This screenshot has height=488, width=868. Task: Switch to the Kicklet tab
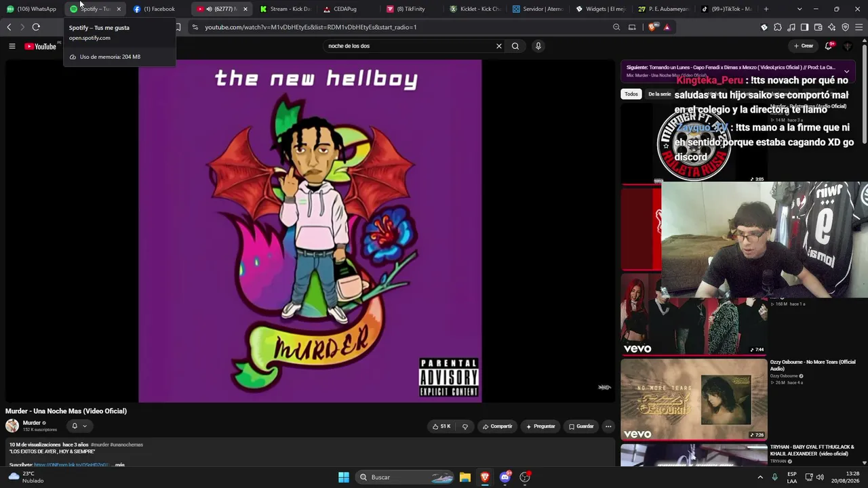(x=475, y=9)
